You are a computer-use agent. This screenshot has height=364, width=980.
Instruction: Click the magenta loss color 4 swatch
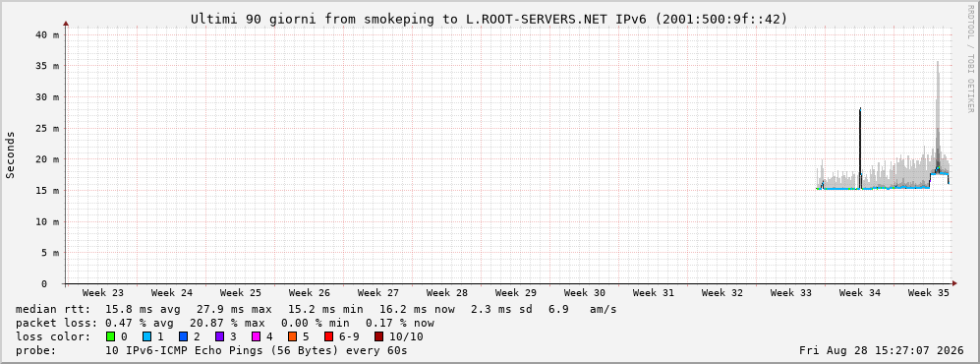[256, 336]
